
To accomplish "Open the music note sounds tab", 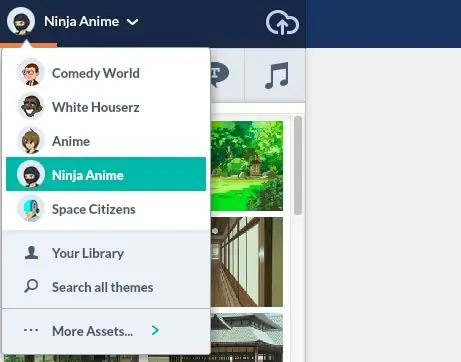I will (x=276, y=75).
